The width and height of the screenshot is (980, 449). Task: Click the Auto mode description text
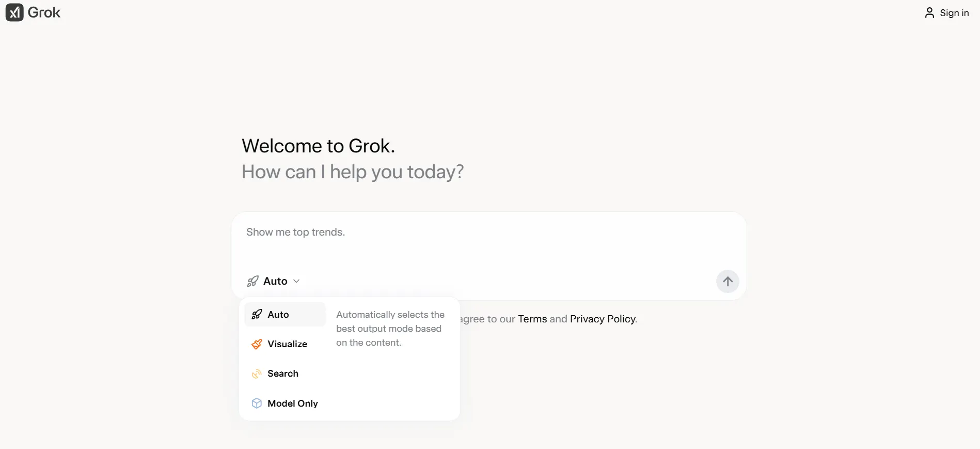click(x=390, y=329)
